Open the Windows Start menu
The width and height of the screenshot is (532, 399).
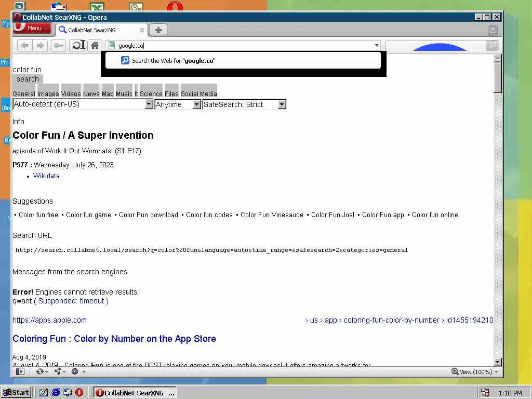(16, 393)
